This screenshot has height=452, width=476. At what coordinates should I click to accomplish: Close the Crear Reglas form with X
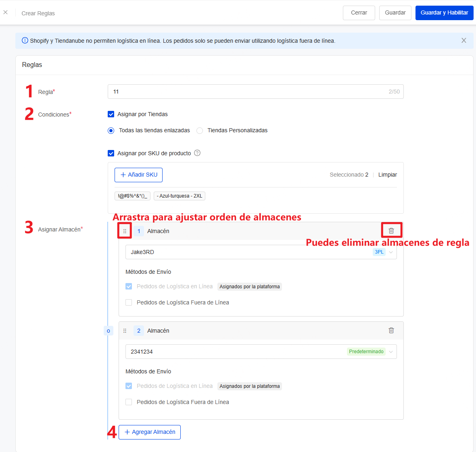tap(6, 12)
